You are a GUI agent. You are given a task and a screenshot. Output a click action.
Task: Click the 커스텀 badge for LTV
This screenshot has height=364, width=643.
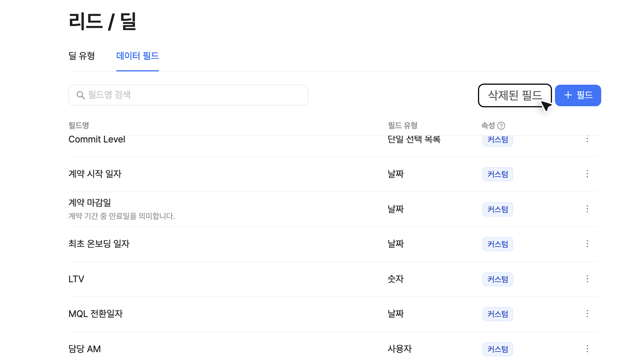pos(497,279)
